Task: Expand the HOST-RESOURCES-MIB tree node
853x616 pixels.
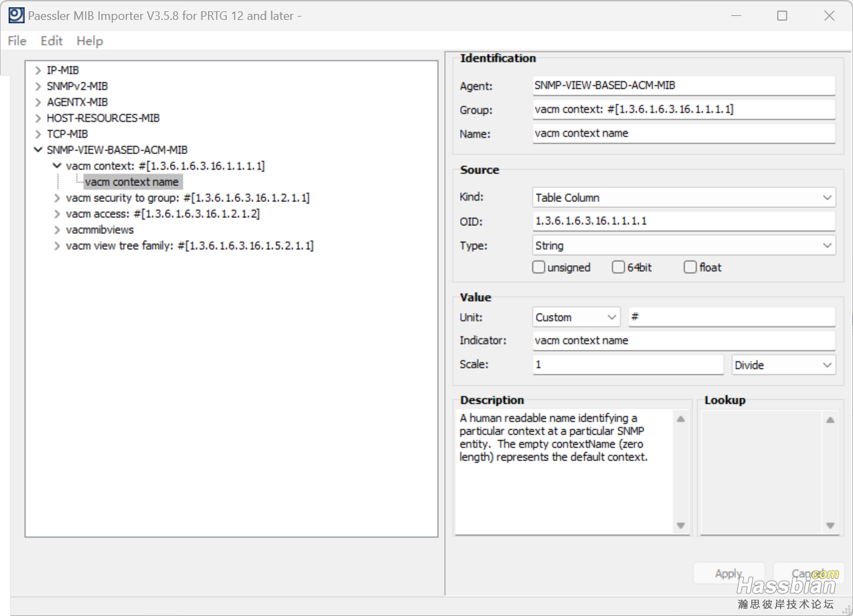Action: point(38,118)
